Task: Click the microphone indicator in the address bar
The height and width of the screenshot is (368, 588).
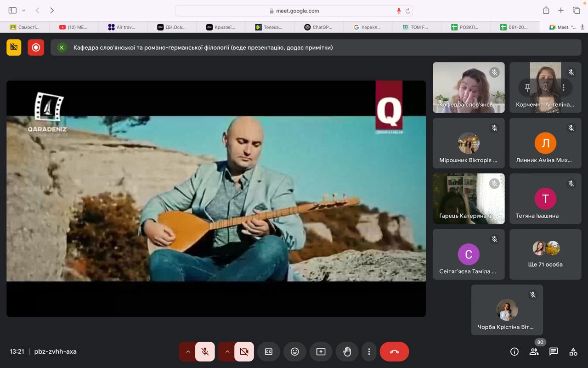Action: (399, 11)
